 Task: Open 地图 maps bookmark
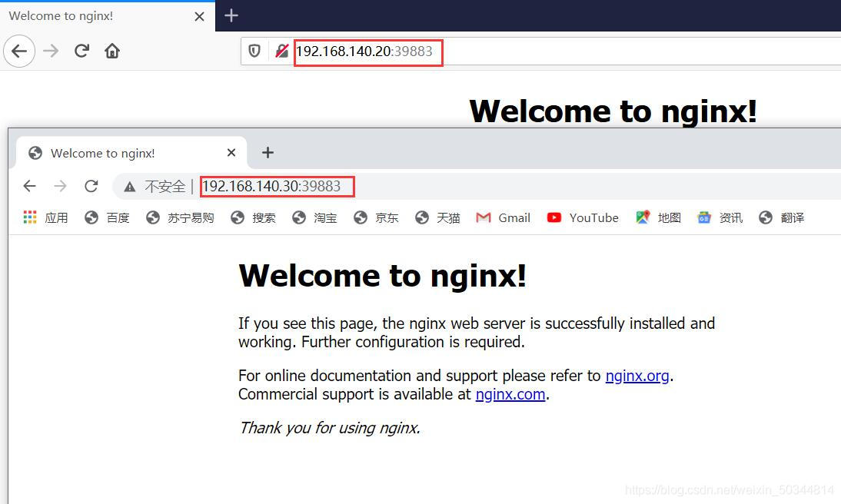pos(659,217)
